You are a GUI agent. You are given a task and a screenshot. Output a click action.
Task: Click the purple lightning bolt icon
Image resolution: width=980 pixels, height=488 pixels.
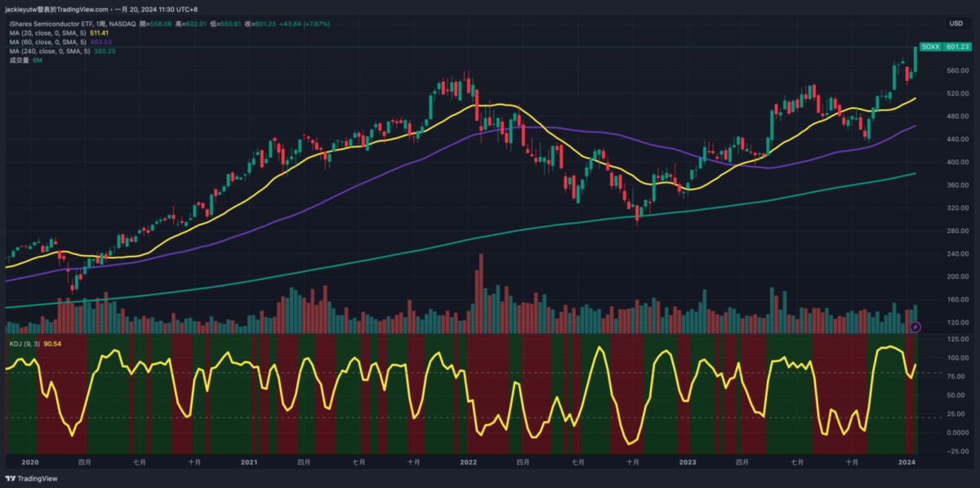point(915,327)
